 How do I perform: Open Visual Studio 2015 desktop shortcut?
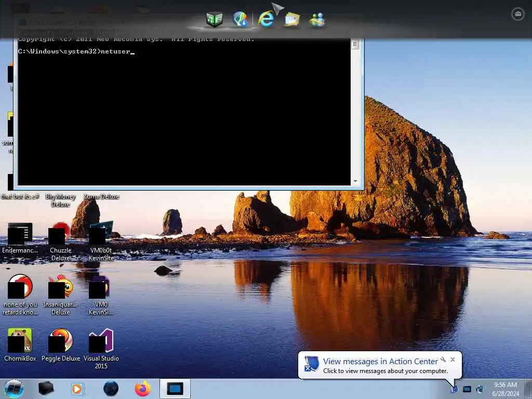(101, 349)
